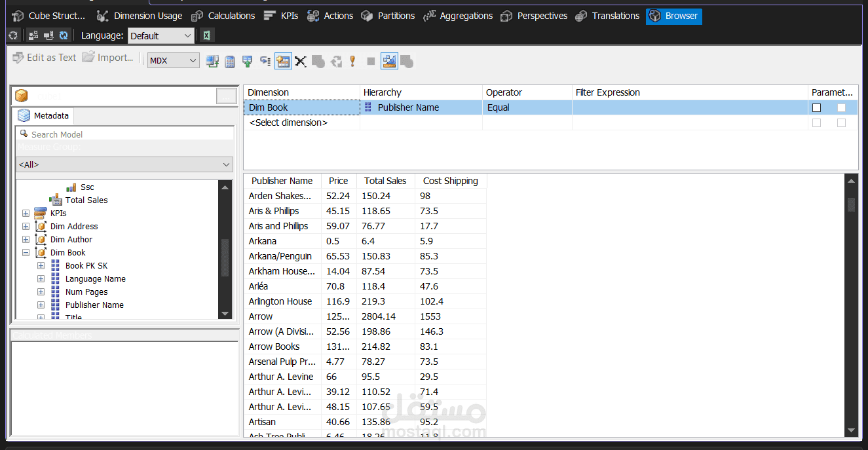Click the Ssc bar-chart measure icon

pyautogui.click(x=71, y=187)
